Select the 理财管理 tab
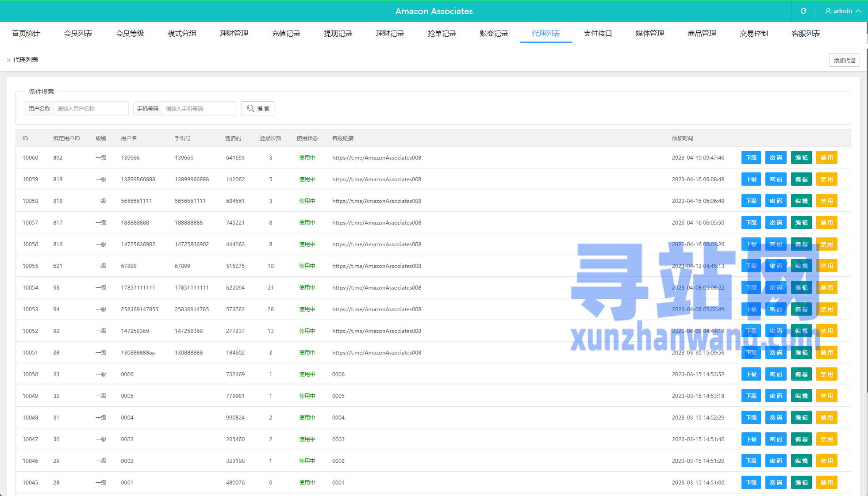Image resolution: width=868 pixels, height=496 pixels. coord(234,33)
